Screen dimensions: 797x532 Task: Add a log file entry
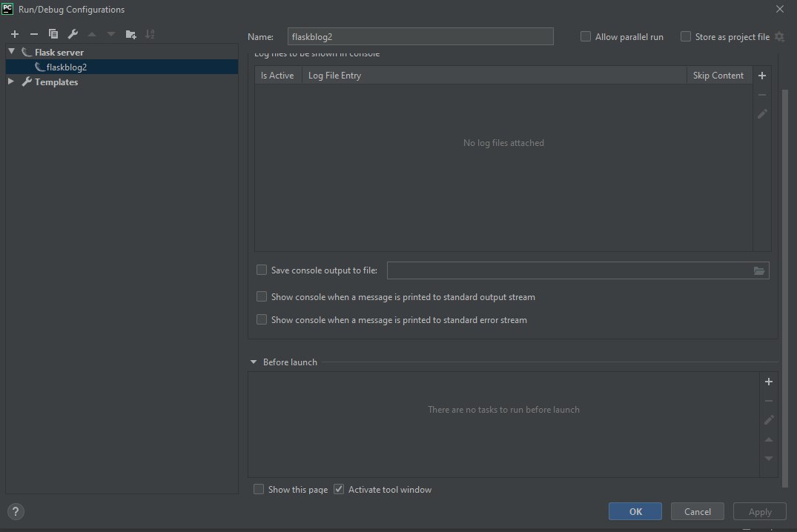click(762, 76)
